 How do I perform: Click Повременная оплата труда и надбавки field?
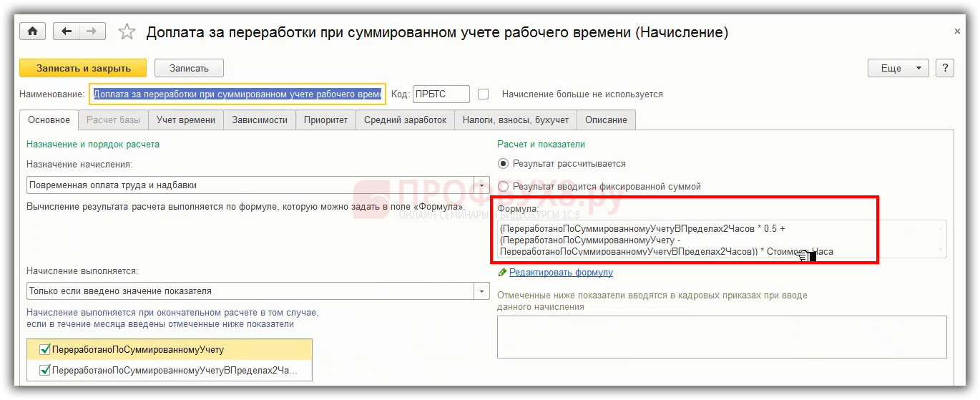pyautogui.click(x=250, y=185)
